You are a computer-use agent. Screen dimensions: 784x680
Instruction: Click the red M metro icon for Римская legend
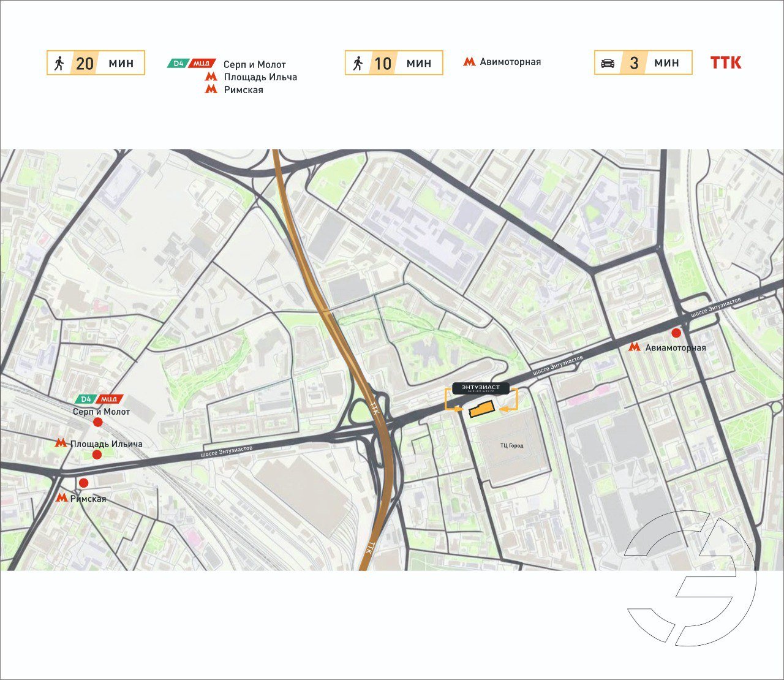point(211,90)
